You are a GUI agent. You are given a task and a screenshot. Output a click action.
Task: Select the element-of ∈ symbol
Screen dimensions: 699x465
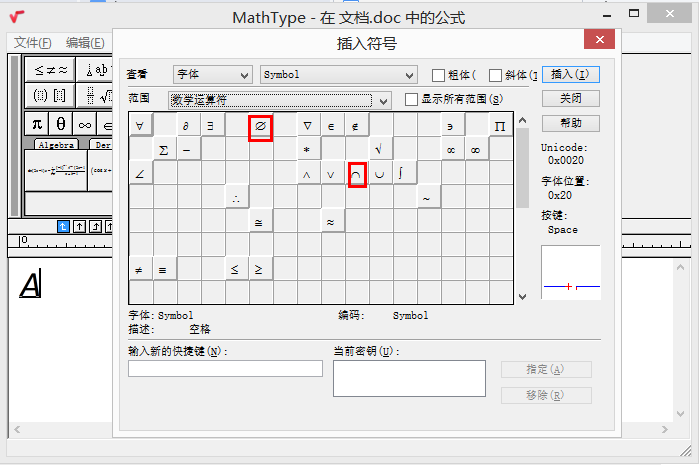tap(332, 125)
